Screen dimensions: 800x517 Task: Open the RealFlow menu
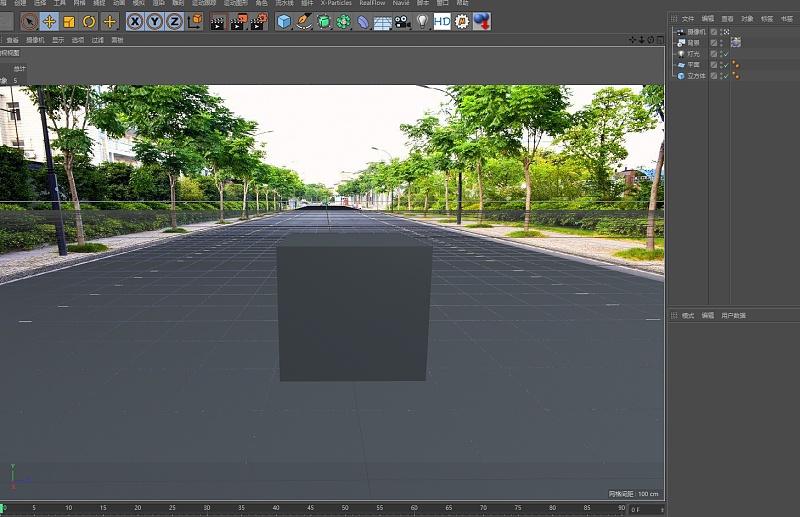point(372,3)
